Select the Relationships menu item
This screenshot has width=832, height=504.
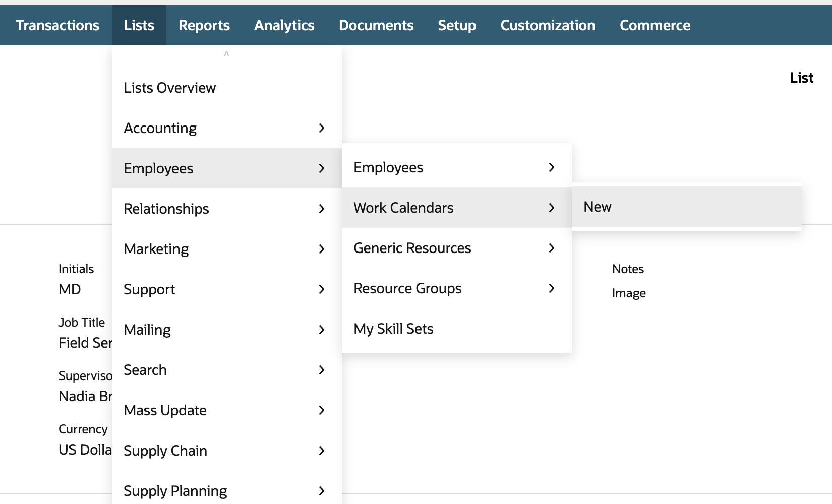227,209
